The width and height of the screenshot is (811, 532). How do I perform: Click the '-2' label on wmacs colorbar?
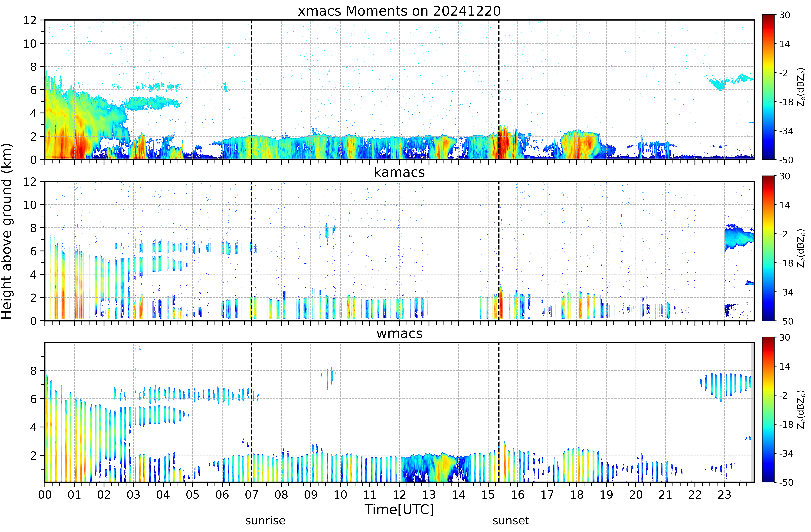click(x=783, y=395)
